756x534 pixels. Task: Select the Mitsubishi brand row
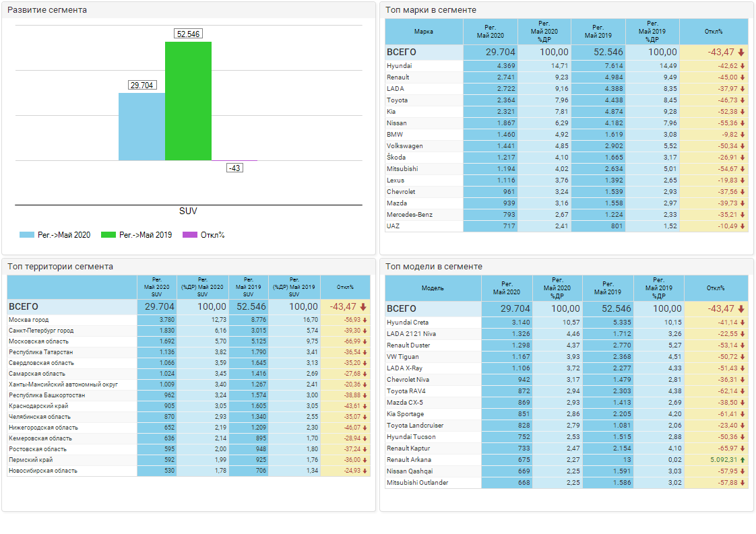(567, 168)
